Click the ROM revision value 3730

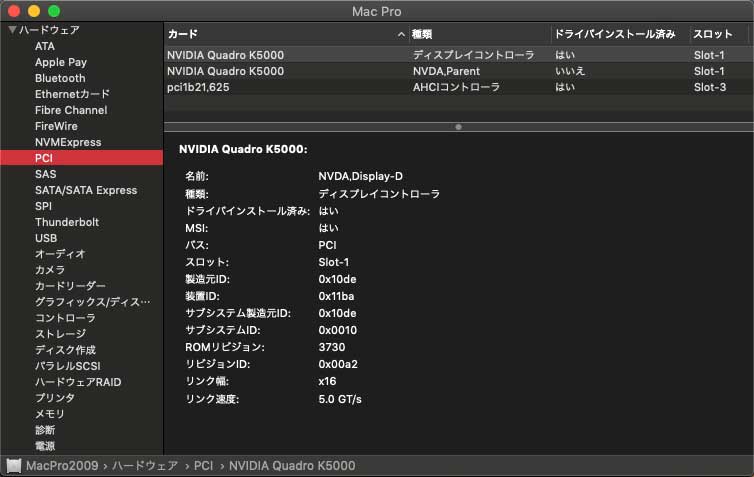coord(332,347)
